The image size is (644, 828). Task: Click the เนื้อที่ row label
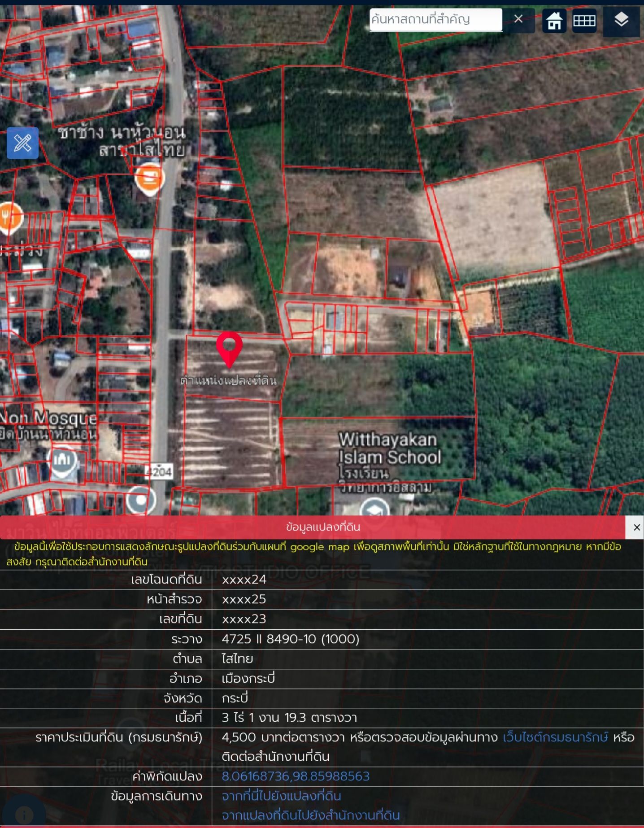tap(189, 718)
